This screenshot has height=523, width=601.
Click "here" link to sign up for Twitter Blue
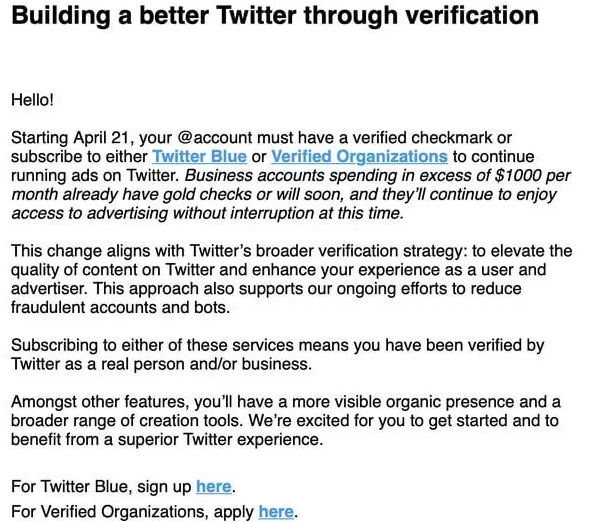214,487
